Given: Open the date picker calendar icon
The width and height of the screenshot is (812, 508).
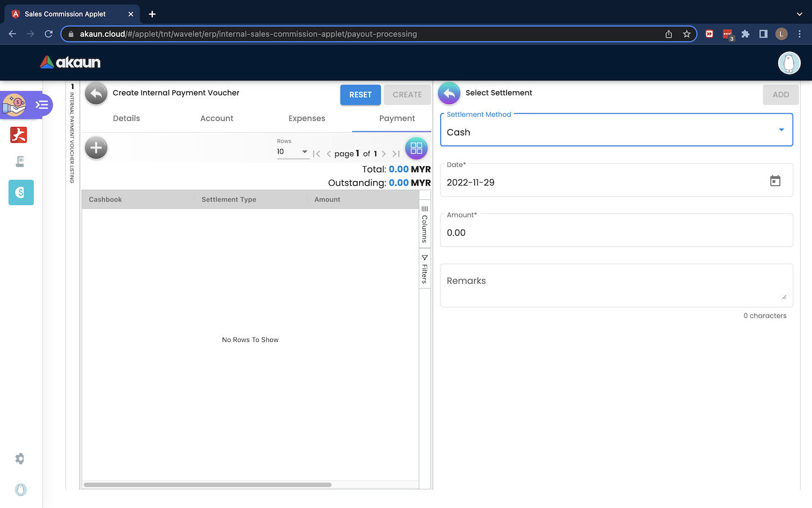Looking at the screenshot, I should pyautogui.click(x=775, y=181).
